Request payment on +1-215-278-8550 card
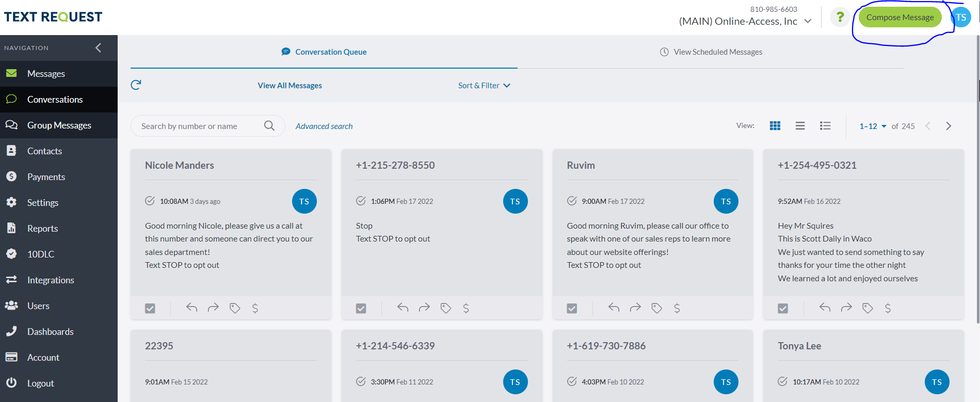Screen dimensions: 980x402 coord(466,308)
